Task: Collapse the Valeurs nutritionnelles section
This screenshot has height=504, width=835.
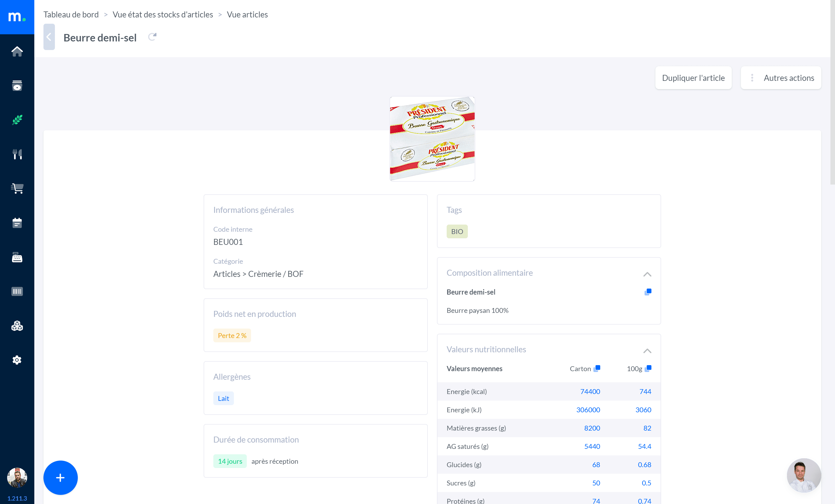Action: coord(647,351)
